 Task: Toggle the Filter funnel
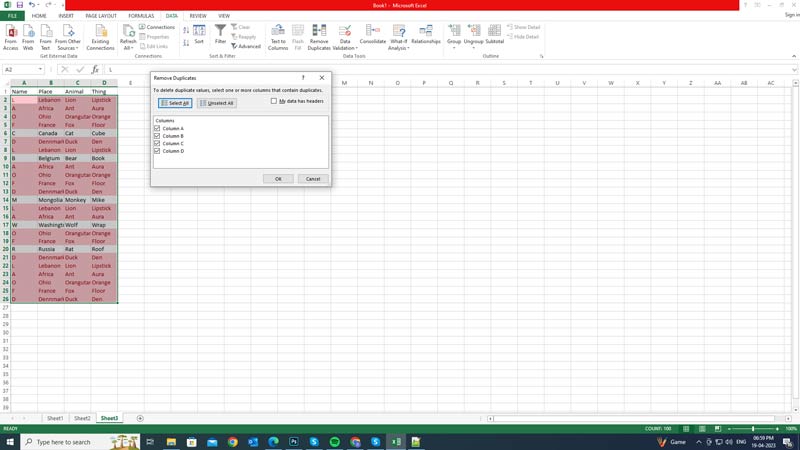(220, 35)
